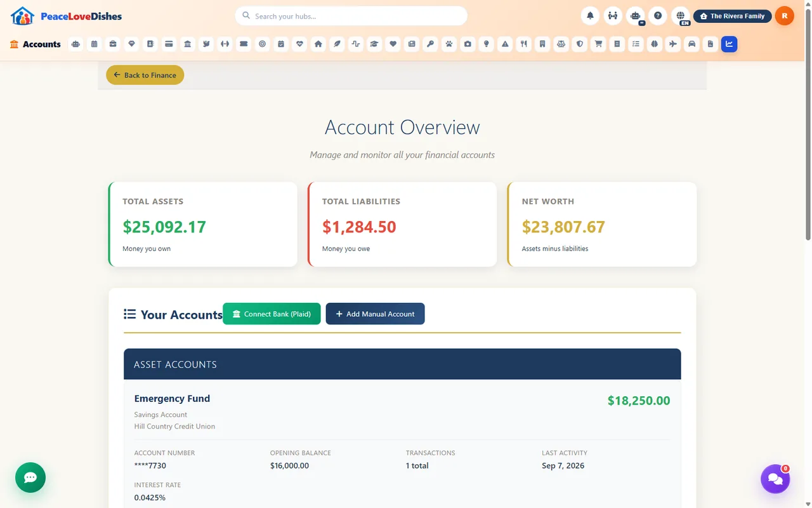Screen dimensions: 812x508
Task: Open the dumbbell fitness hub icon
Action: [x=225, y=44]
